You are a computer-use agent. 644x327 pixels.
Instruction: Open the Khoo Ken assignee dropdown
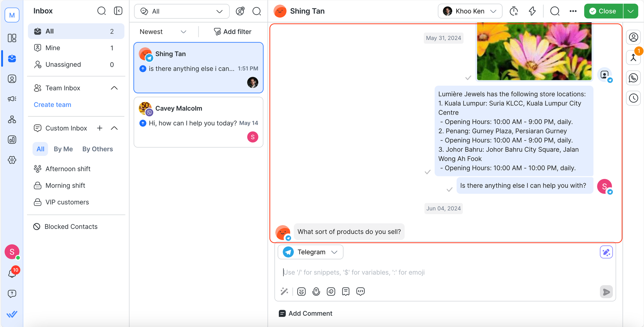pyautogui.click(x=470, y=11)
